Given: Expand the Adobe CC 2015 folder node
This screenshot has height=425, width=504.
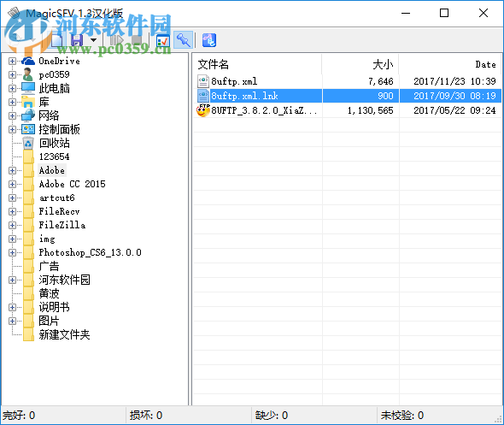Looking at the screenshot, I should click(x=12, y=184).
